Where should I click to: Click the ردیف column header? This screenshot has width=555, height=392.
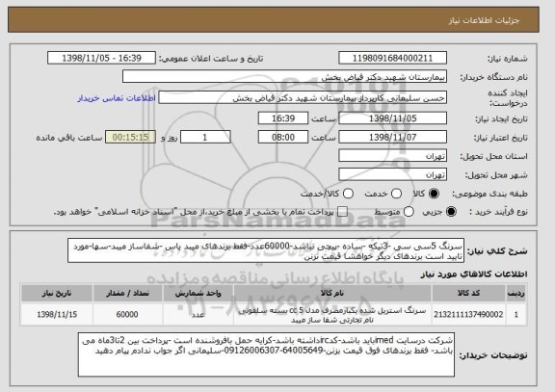click(516, 293)
